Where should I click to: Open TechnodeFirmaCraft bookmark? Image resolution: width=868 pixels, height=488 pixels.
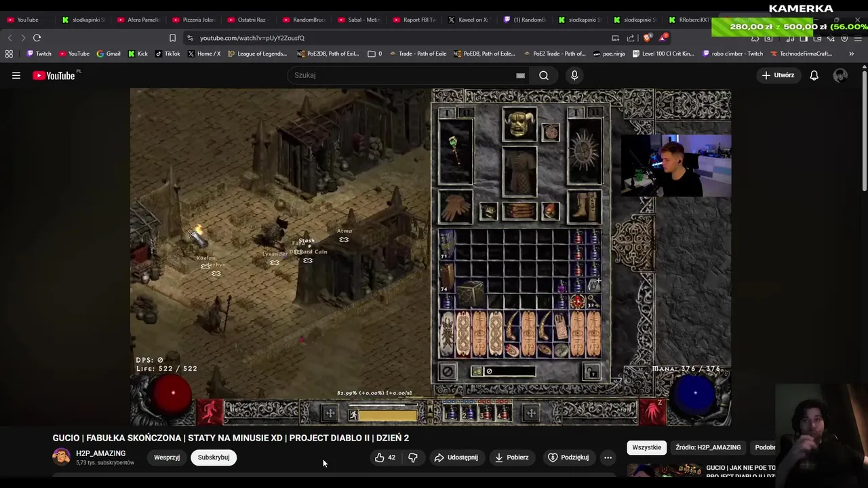pyautogui.click(x=801, y=54)
